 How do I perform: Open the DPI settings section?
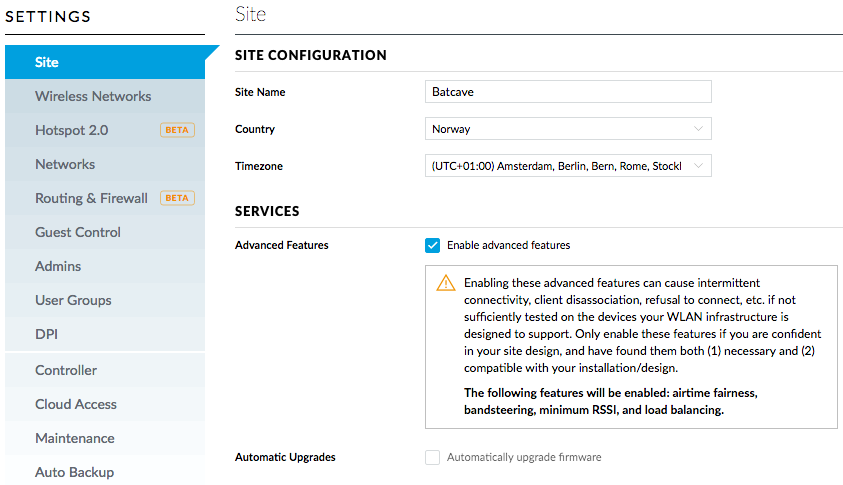pyautogui.click(x=105, y=334)
